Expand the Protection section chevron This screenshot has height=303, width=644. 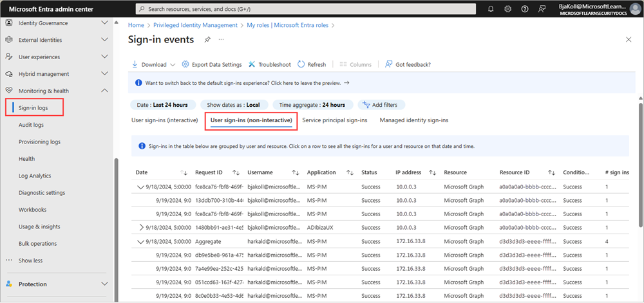[105, 284]
